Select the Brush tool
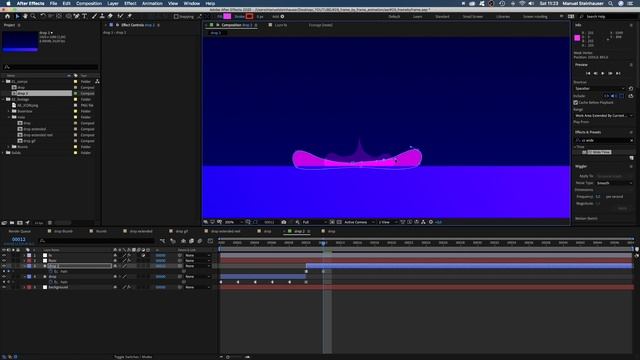Viewport: 640px width, 360px height. 94,16
